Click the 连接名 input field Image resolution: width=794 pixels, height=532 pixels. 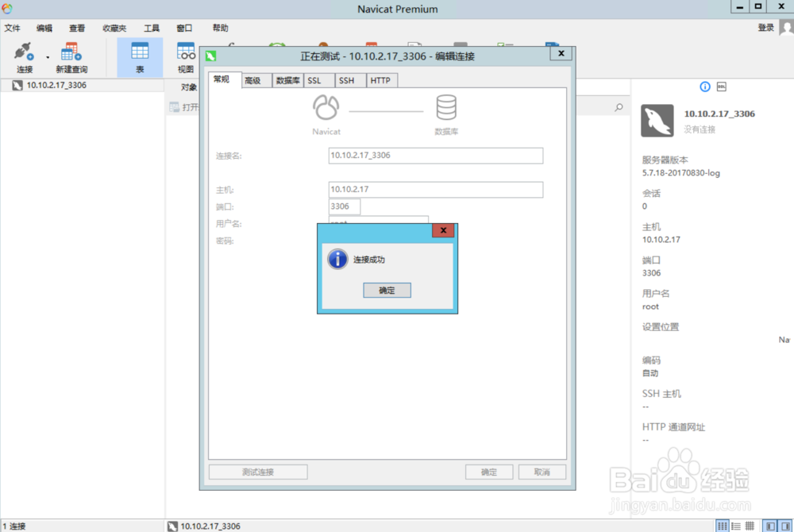pos(435,156)
